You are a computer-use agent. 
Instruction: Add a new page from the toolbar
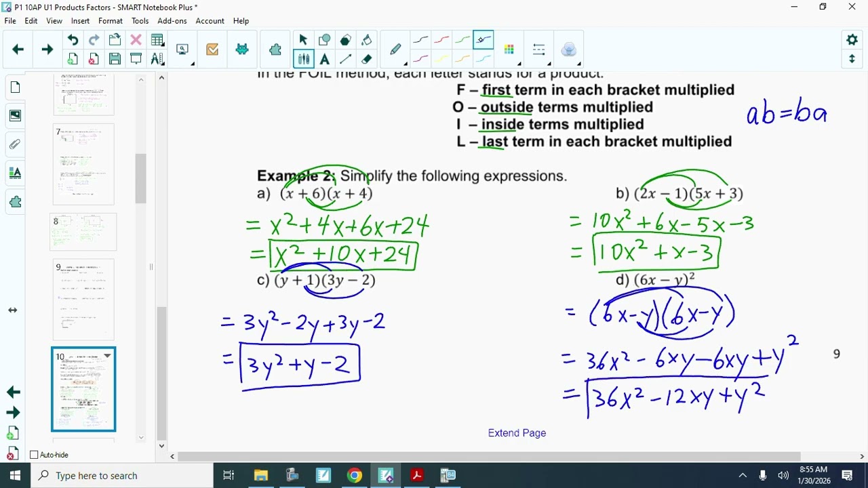73,59
